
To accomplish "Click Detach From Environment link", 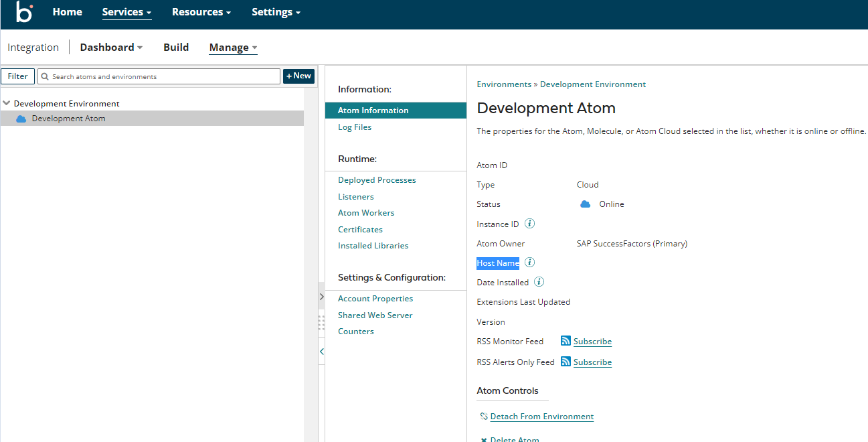I will pos(542,417).
